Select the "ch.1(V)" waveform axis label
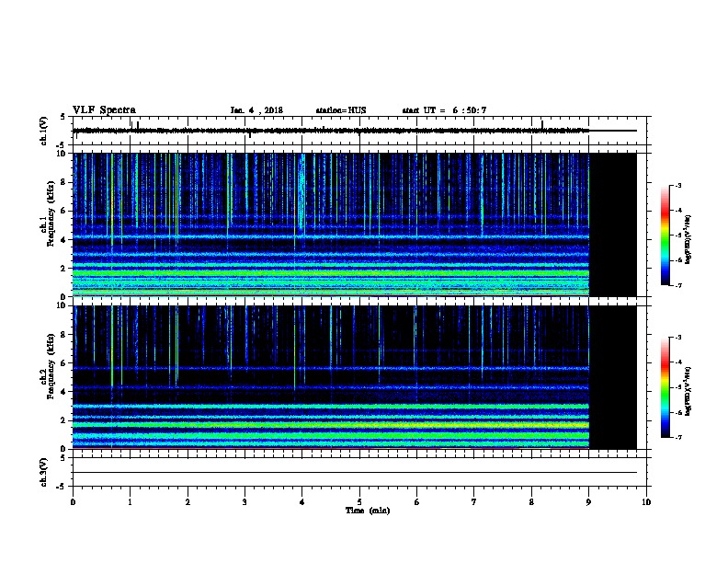The width and height of the screenshot is (728, 563). pos(43,131)
